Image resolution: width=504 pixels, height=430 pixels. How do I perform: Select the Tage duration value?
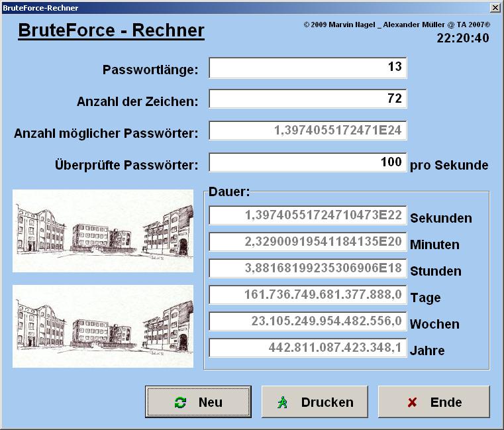coord(307,295)
